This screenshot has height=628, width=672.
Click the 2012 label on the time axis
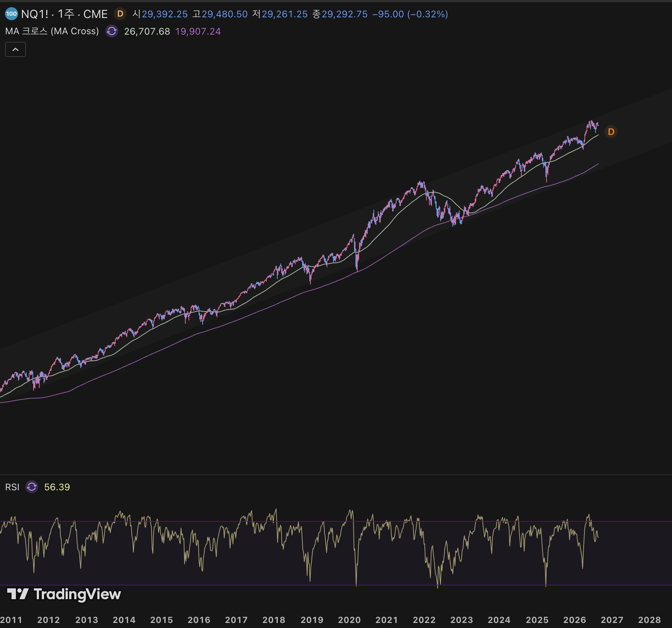[x=49, y=620]
